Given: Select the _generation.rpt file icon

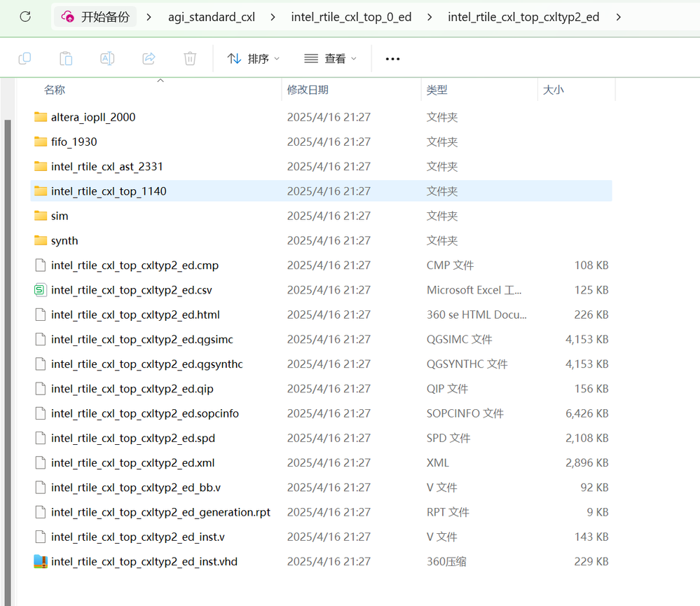Looking at the screenshot, I should [x=41, y=512].
